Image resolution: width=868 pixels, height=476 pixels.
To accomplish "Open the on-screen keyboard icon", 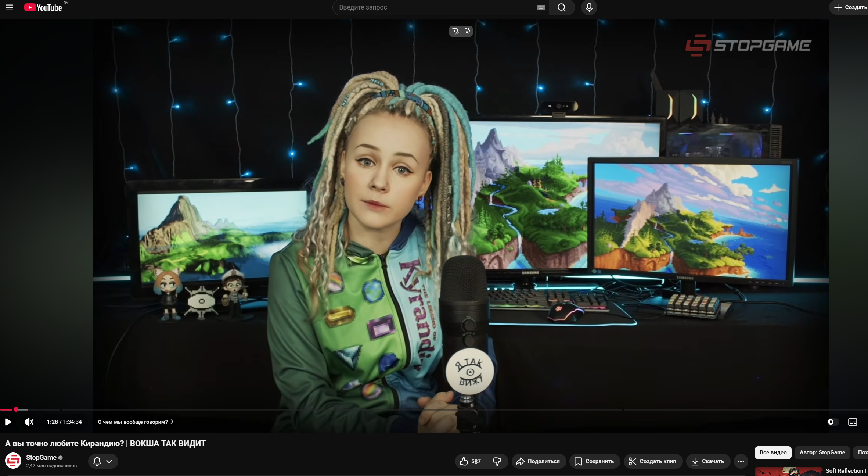I will coord(540,7).
